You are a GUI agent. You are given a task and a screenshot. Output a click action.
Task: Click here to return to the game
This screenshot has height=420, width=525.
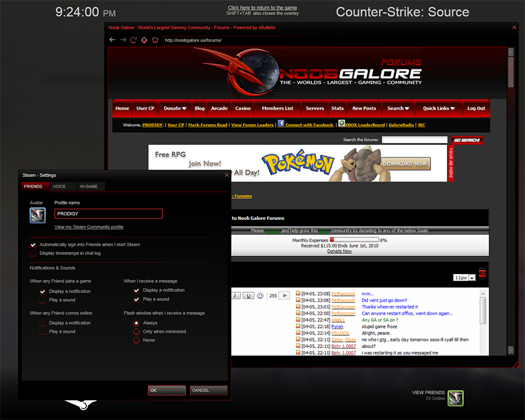(262, 8)
